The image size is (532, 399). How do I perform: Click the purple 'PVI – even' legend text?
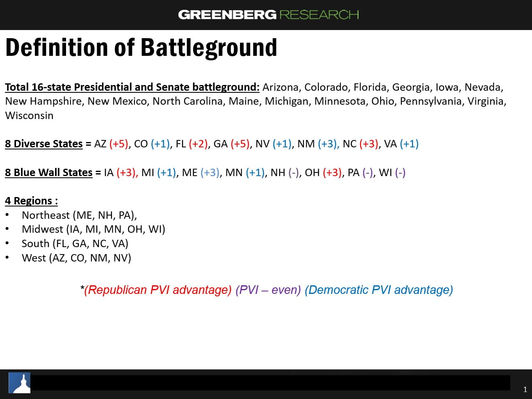click(268, 290)
